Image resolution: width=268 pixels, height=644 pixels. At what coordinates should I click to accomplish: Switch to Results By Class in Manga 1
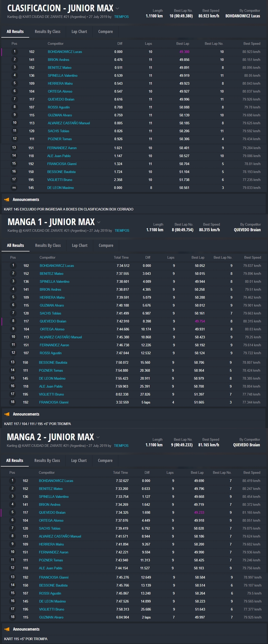(48, 245)
